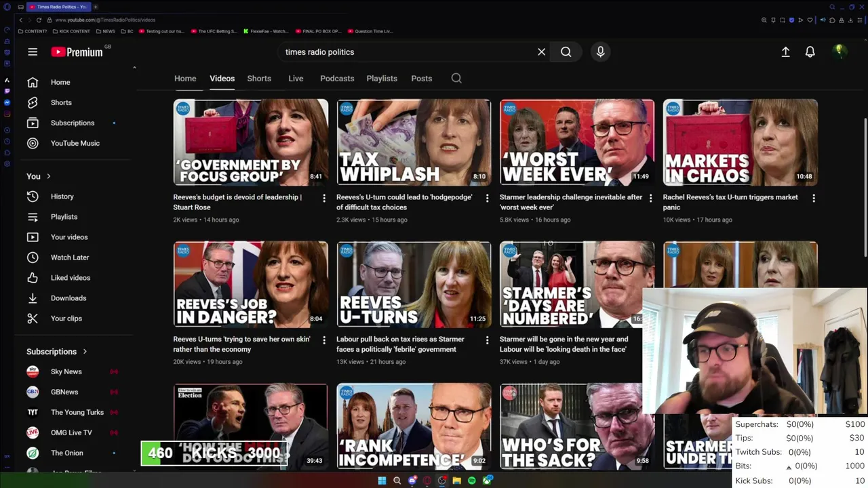This screenshot has width=868, height=488.
Task: Open the channel Playlists tab
Action: 382,79
